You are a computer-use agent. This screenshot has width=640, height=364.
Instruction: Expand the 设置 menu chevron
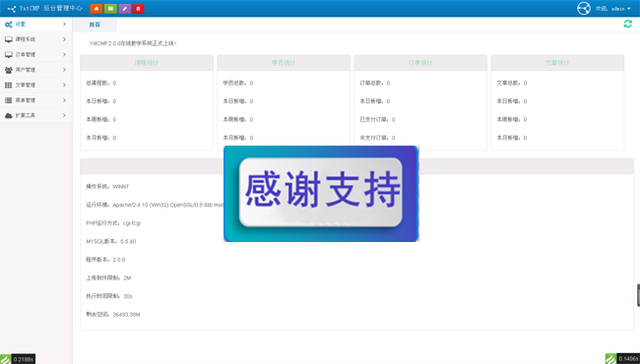(x=64, y=25)
